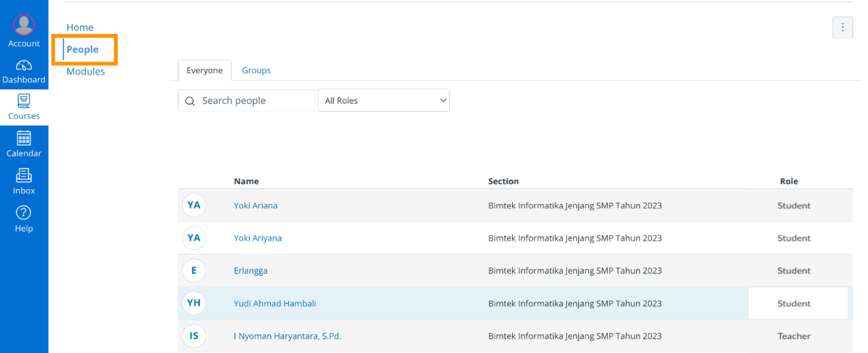This screenshot has height=353, width=868.
Task: Click the Search people field
Action: (246, 101)
